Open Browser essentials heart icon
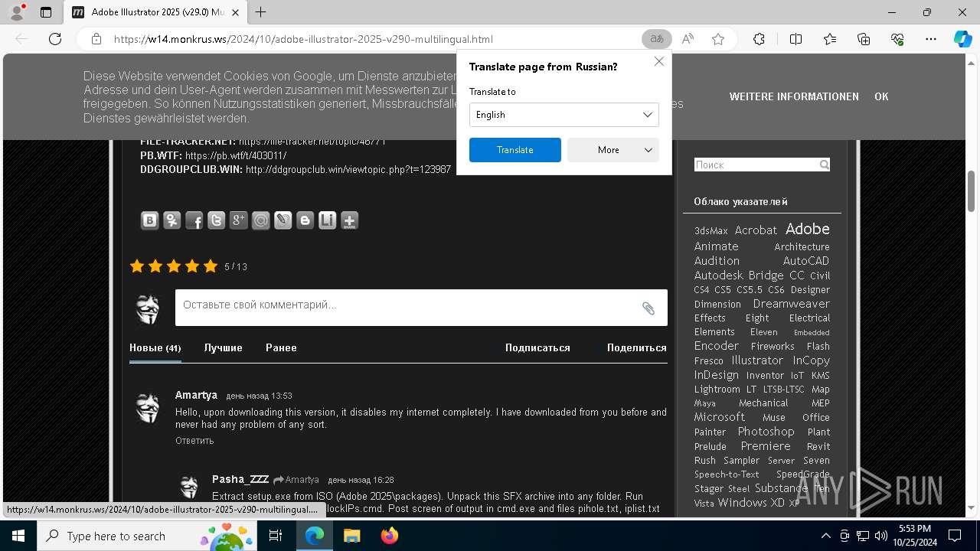Screen dimensions: 980x551 point(897,39)
